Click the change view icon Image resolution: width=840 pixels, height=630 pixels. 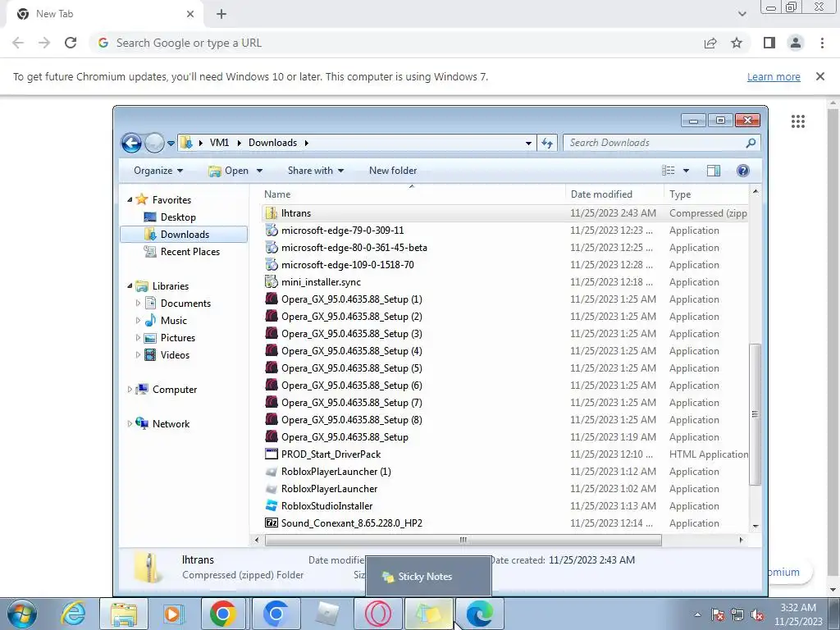[668, 171]
